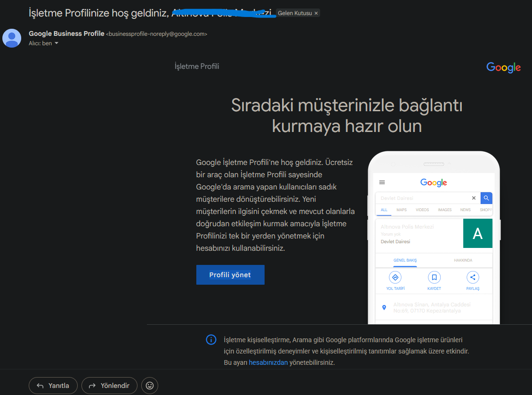Click blue search magnifier button
Viewport: 532px width, 395px height.
pyautogui.click(x=486, y=198)
